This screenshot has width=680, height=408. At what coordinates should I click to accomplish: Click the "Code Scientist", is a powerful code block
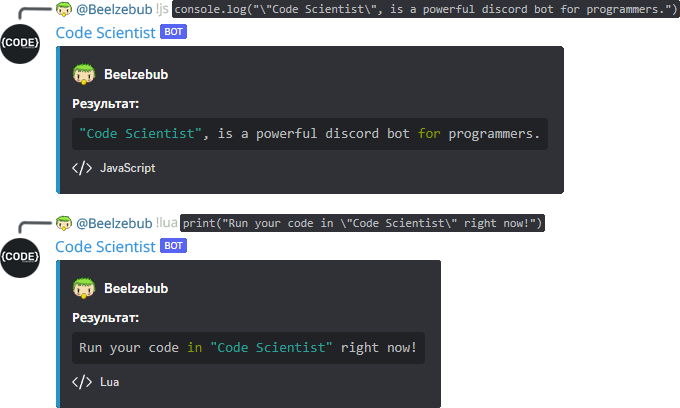tap(309, 134)
